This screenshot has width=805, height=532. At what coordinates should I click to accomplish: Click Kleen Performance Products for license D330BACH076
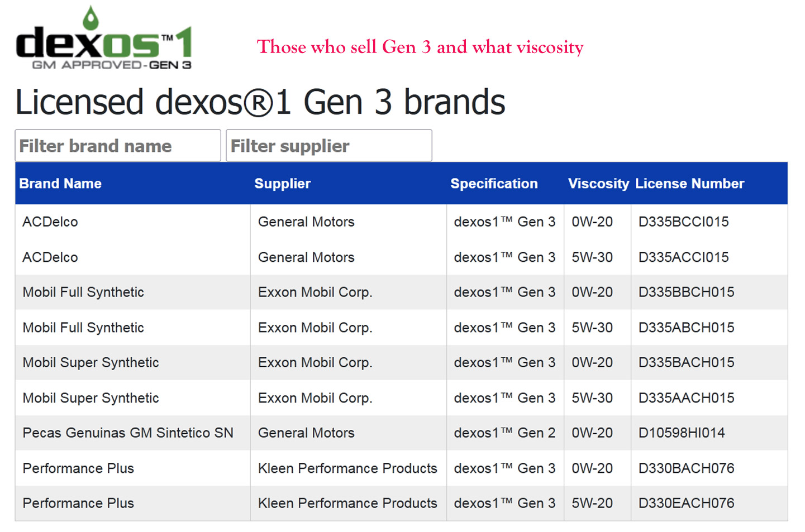pyautogui.click(x=347, y=468)
